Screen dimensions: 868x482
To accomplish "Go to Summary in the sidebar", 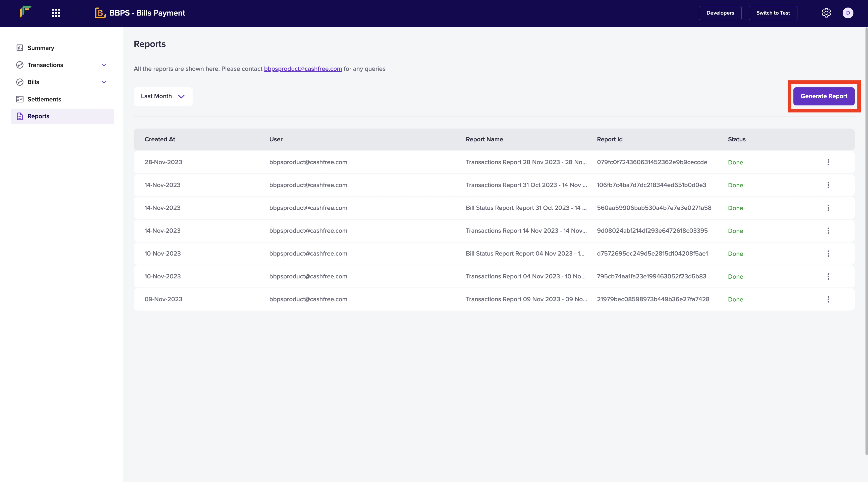I will tap(41, 48).
